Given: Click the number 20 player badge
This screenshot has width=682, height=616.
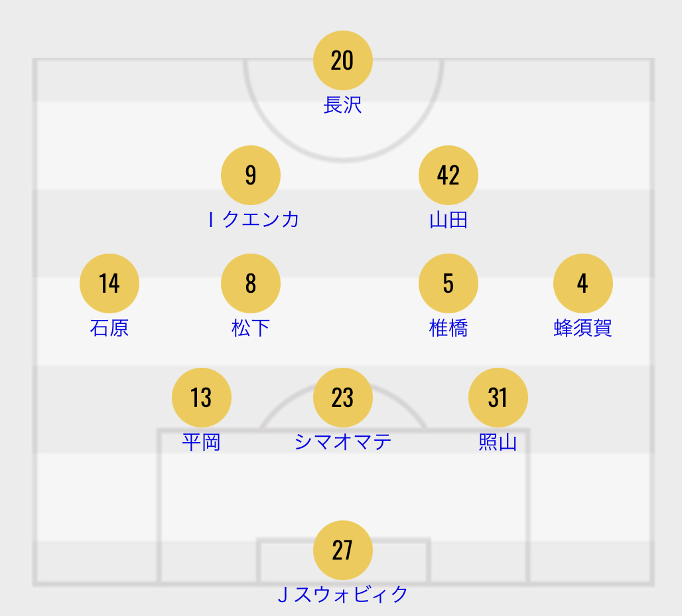Looking at the screenshot, I should [342, 60].
